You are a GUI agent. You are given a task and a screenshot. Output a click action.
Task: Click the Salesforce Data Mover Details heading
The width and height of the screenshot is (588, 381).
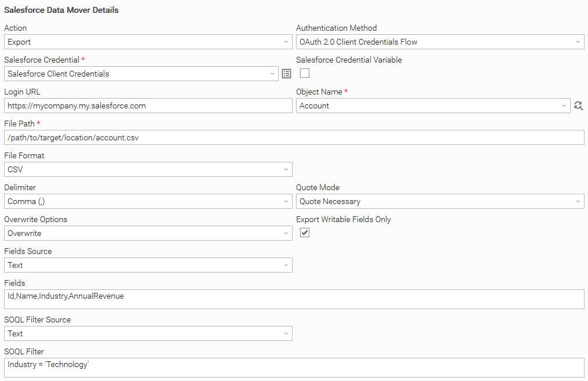click(61, 10)
